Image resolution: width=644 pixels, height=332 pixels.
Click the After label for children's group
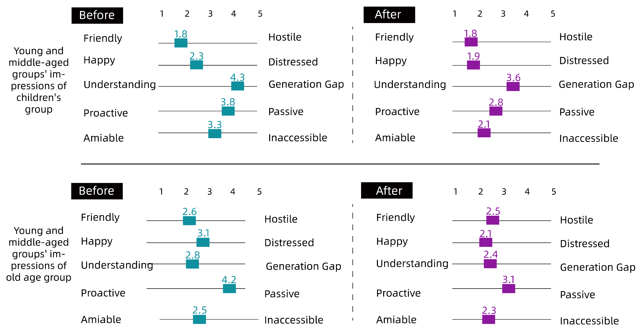click(389, 15)
